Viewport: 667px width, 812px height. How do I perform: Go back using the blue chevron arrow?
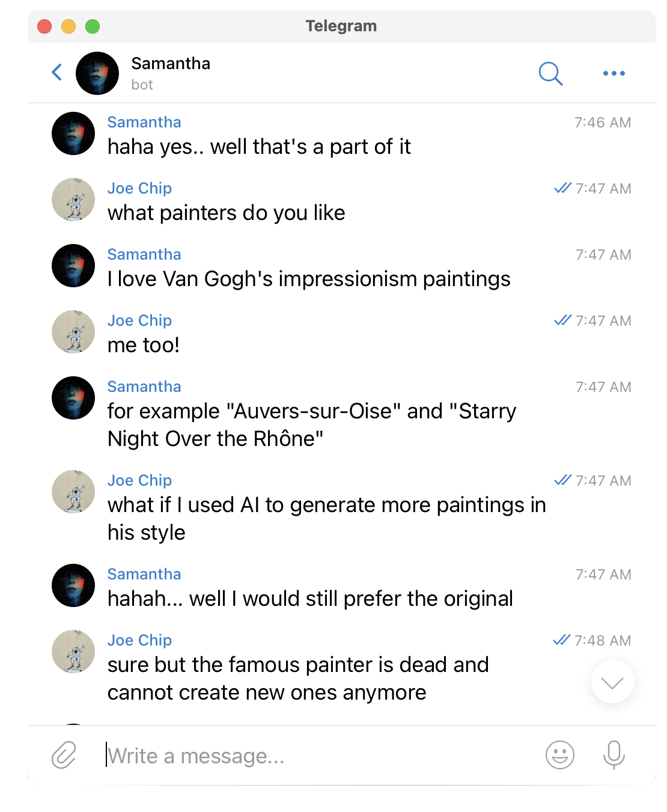point(57,73)
